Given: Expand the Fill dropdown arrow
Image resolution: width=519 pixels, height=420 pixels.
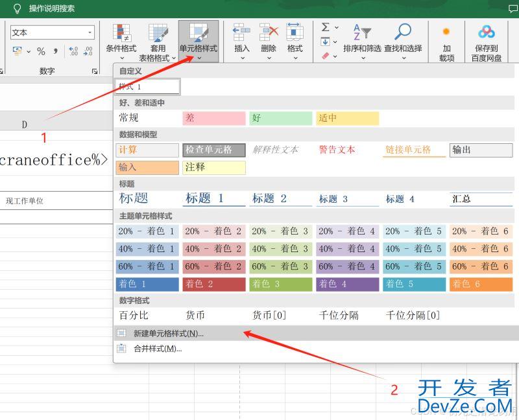Looking at the screenshot, I should click(x=335, y=42).
